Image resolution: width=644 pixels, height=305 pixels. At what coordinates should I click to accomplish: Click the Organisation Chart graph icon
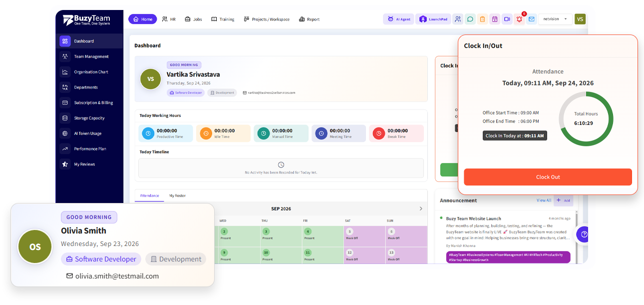pos(64,72)
